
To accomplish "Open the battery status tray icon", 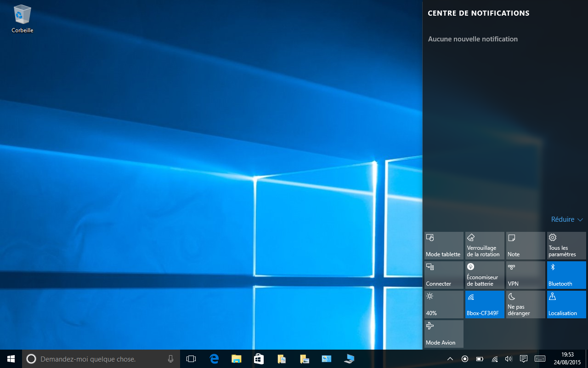I will [x=480, y=359].
